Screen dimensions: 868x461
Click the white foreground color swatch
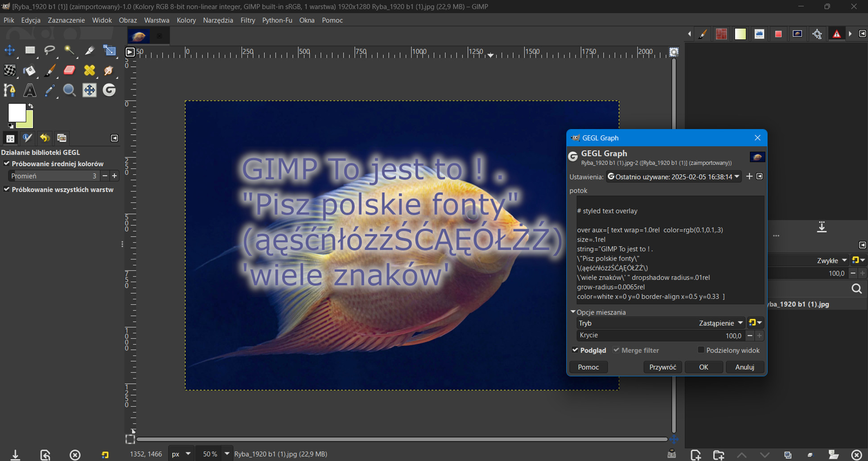tap(16, 112)
